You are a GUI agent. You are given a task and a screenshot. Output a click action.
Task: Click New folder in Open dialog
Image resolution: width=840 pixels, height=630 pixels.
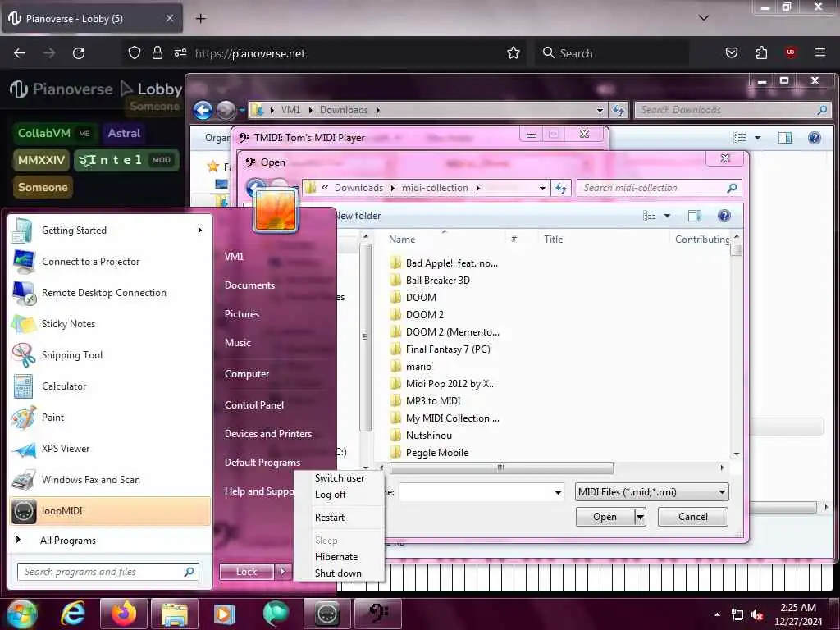click(x=358, y=216)
